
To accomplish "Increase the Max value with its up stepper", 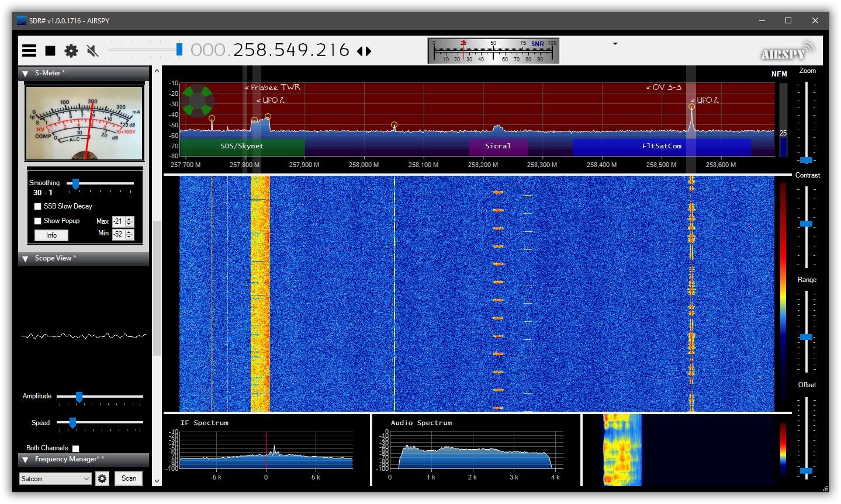I will pos(130,218).
